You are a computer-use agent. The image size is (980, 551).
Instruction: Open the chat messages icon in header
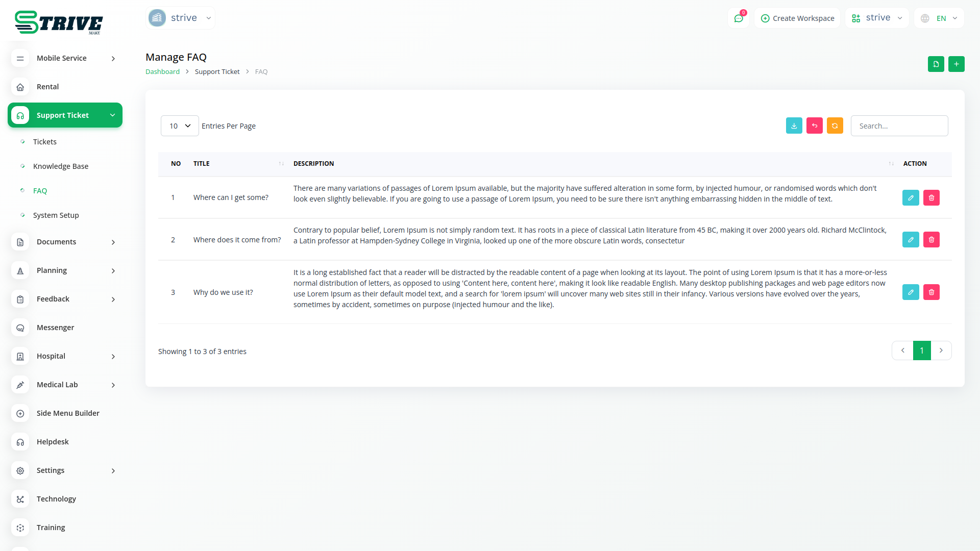738,18
